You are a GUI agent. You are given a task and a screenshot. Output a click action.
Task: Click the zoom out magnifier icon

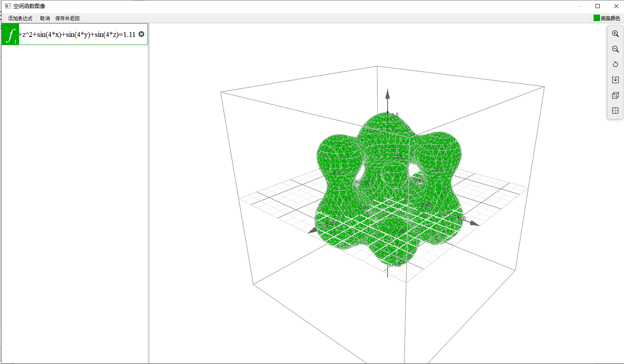pyautogui.click(x=615, y=49)
